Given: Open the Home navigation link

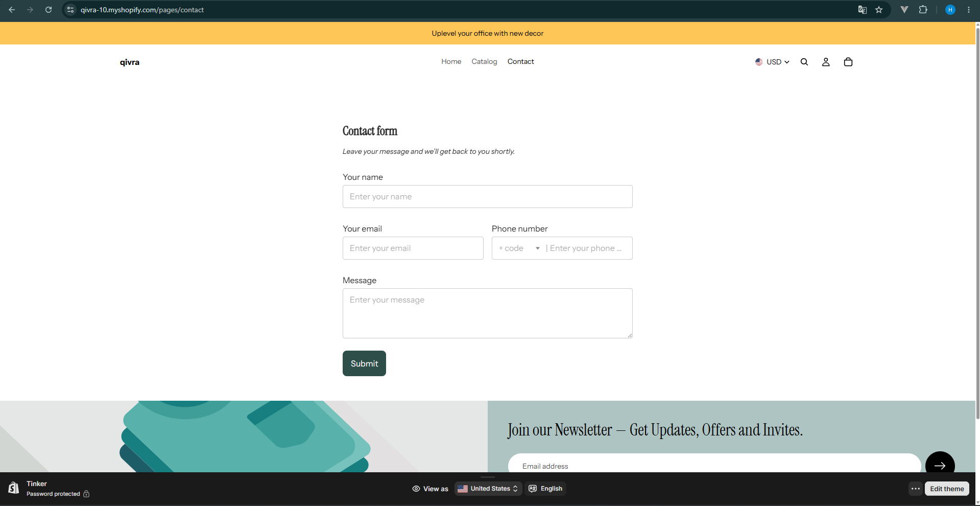Looking at the screenshot, I should pos(451,61).
